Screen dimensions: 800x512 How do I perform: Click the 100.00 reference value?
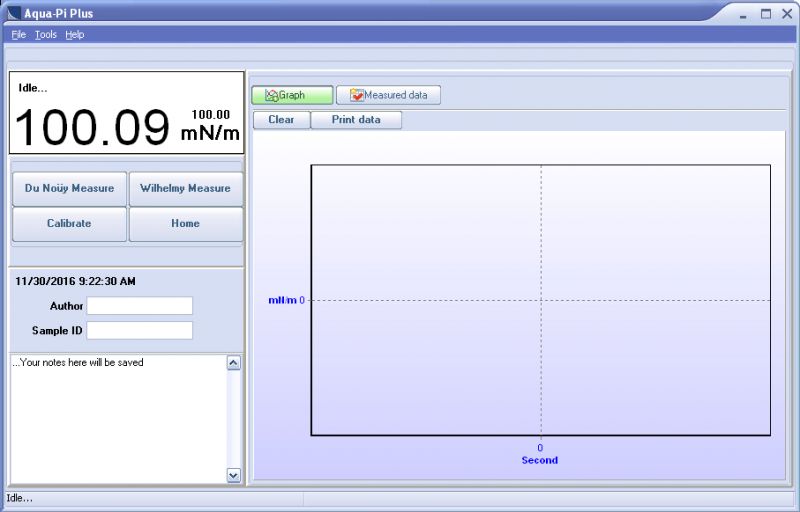point(211,115)
